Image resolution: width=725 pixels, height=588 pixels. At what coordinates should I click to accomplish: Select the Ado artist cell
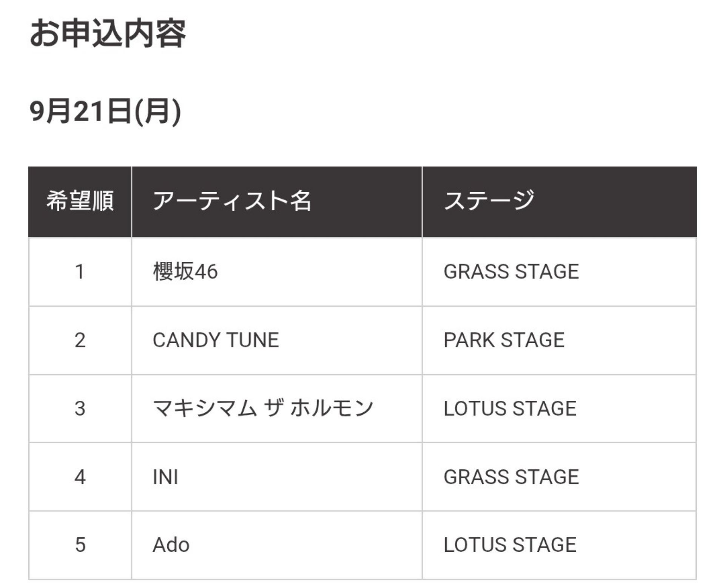277,545
